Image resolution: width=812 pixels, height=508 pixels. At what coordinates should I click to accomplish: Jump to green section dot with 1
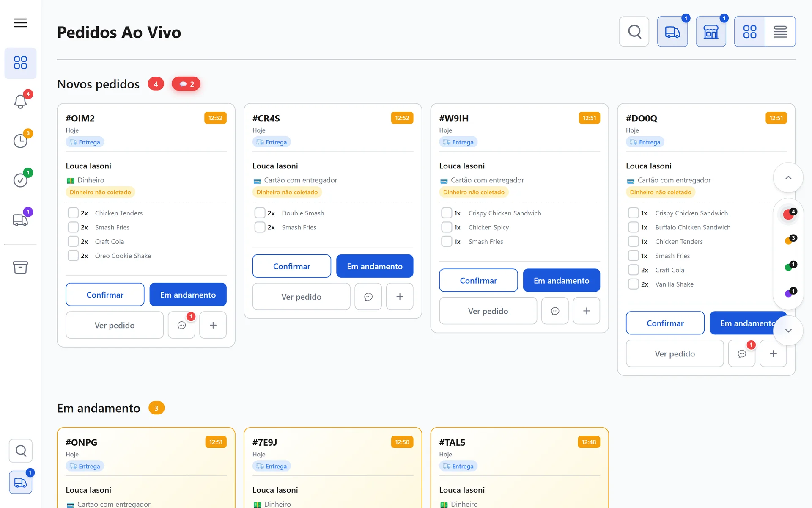tap(789, 267)
